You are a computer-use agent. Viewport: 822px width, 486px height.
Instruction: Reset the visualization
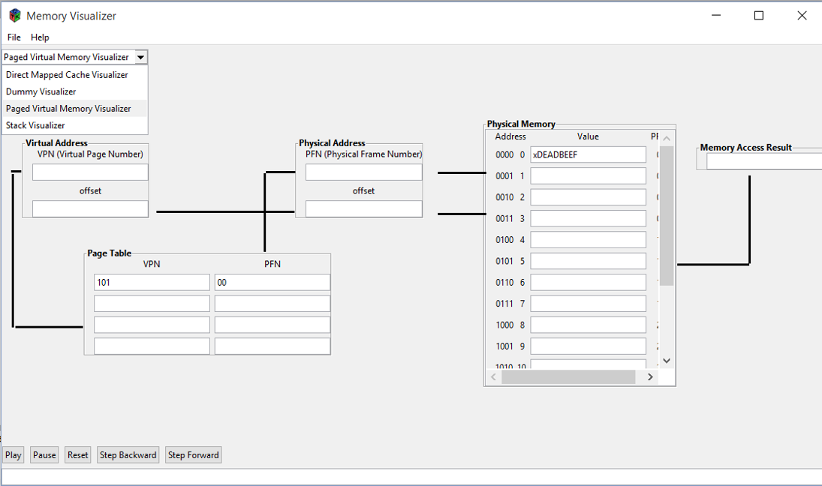(78, 455)
